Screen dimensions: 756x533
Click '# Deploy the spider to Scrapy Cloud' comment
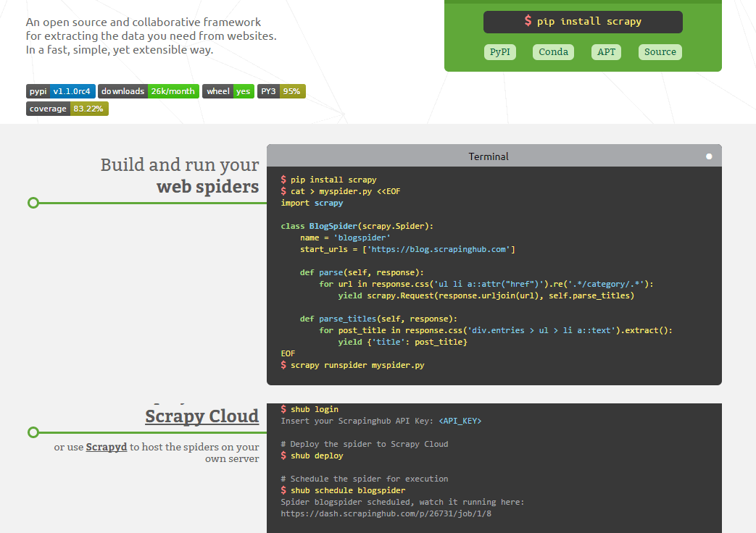coord(365,444)
